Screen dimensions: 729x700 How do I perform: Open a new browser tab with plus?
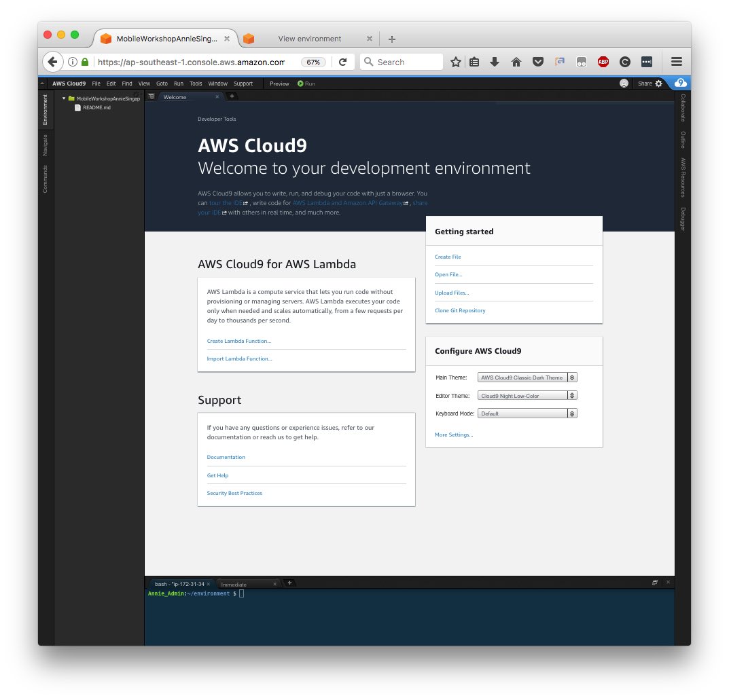coord(392,39)
